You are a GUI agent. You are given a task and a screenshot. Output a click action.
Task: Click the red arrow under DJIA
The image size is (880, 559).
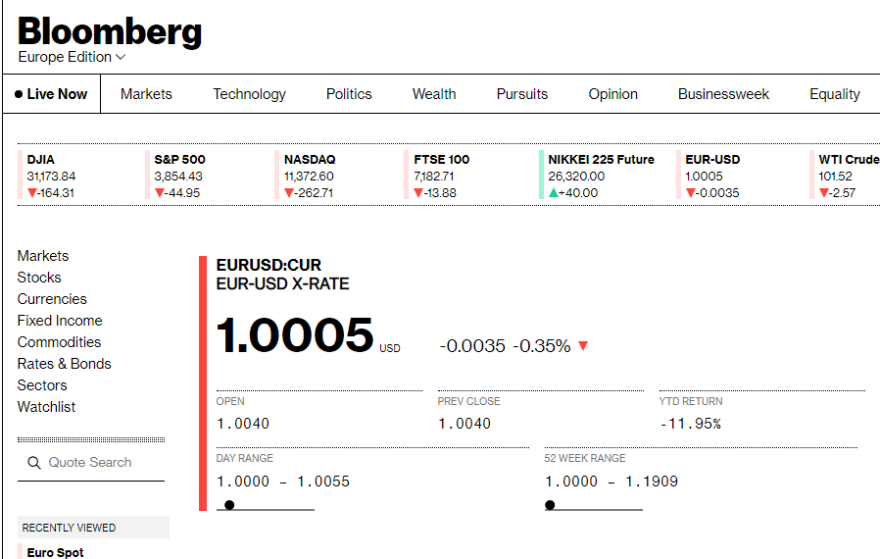coord(32,193)
